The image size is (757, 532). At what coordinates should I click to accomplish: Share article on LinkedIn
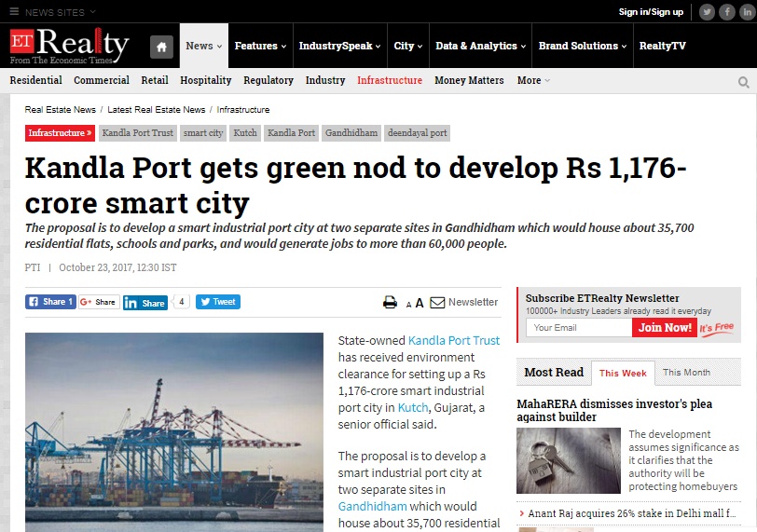145,303
